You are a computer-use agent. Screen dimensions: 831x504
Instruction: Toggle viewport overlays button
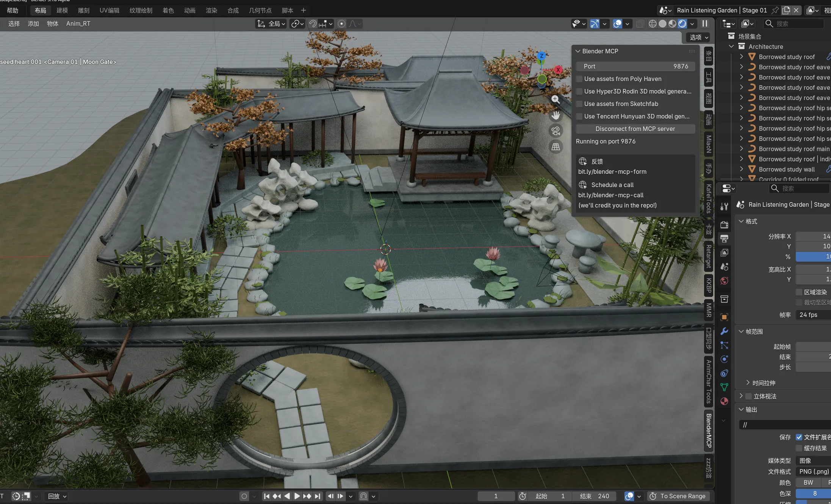coord(617,24)
